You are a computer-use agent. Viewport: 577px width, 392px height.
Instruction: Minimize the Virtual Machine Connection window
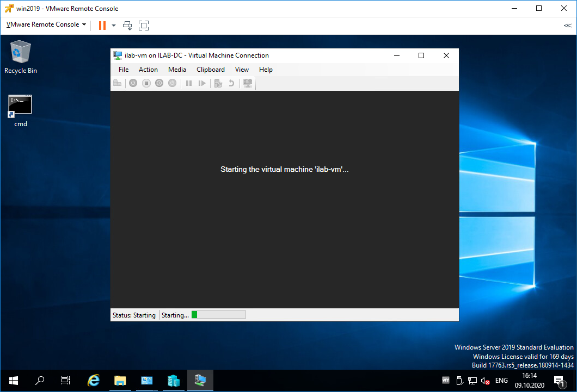tap(397, 55)
